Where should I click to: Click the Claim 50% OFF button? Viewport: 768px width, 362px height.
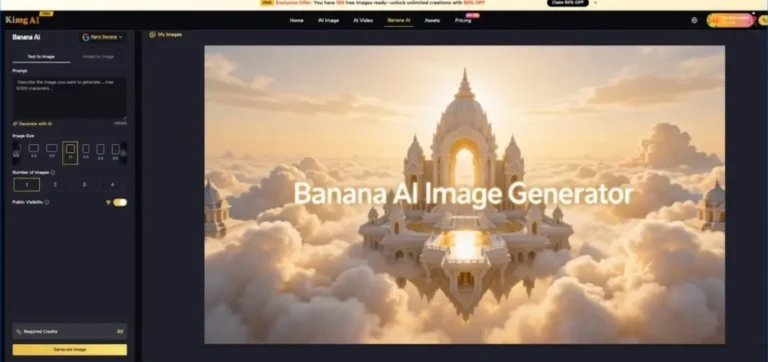(x=567, y=2)
